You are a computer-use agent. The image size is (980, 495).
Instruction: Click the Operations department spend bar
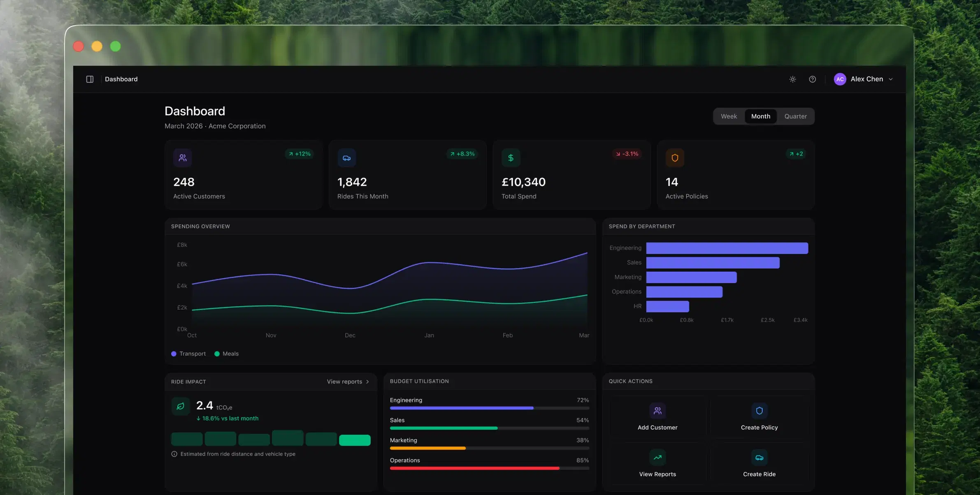(684, 292)
